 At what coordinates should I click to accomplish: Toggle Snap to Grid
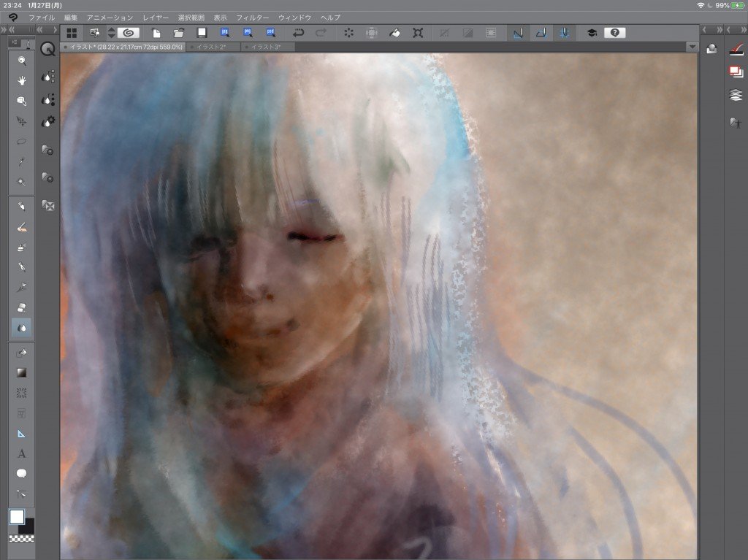click(x=565, y=32)
